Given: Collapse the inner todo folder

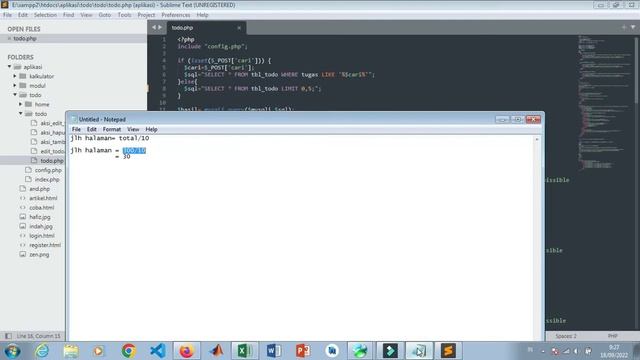Looking at the screenshot, I should click(x=20, y=113).
